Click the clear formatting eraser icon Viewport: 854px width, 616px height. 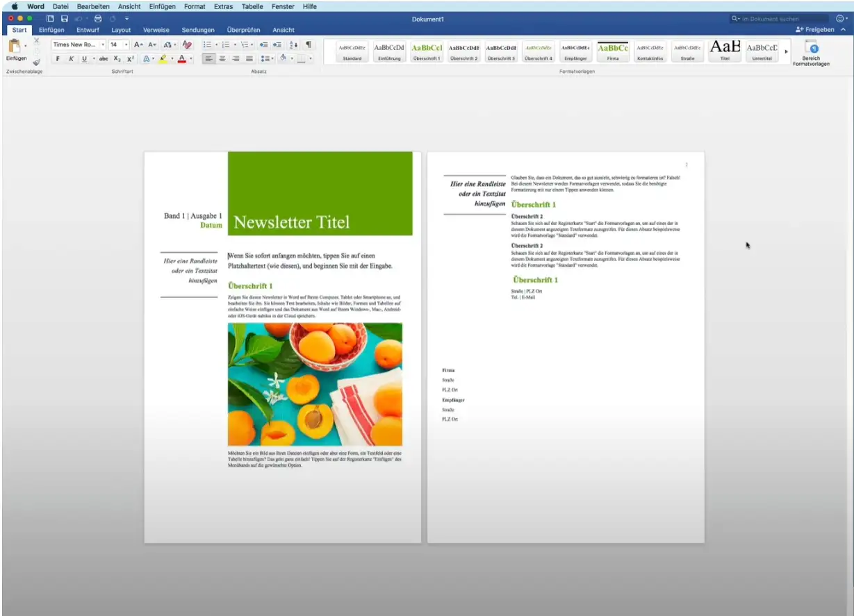(x=187, y=44)
